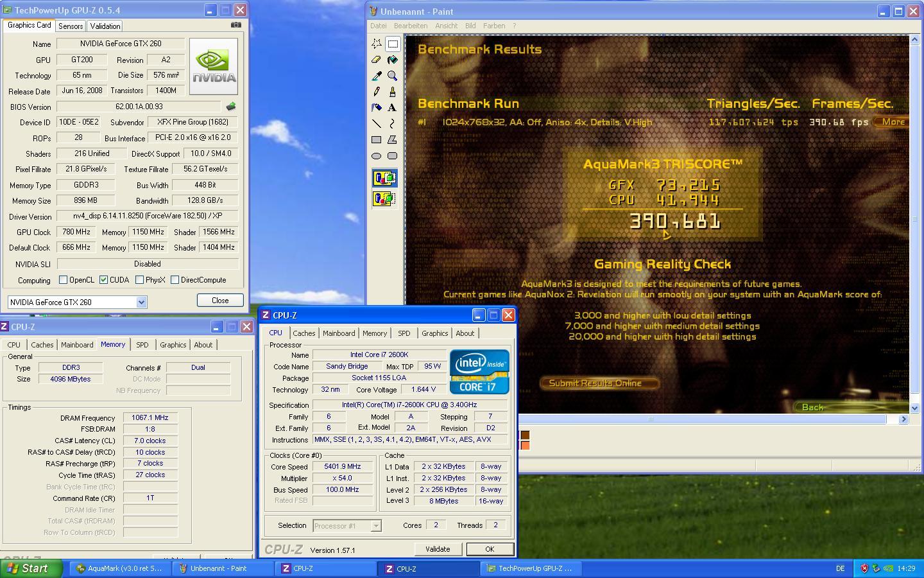Click the Safely Remove Hardware tray icon
The width and height of the screenshot is (924, 578).
(x=876, y=568)
